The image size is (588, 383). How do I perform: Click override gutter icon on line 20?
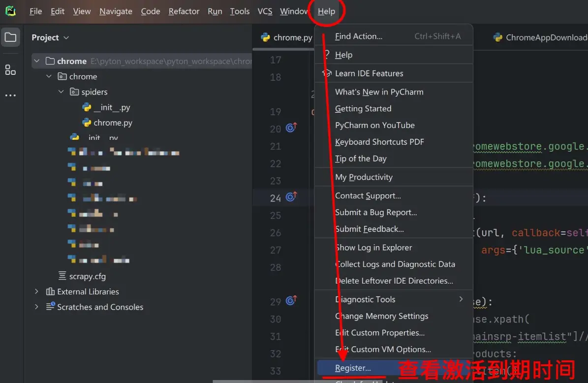pyautogui.click(x=291, y=128)
